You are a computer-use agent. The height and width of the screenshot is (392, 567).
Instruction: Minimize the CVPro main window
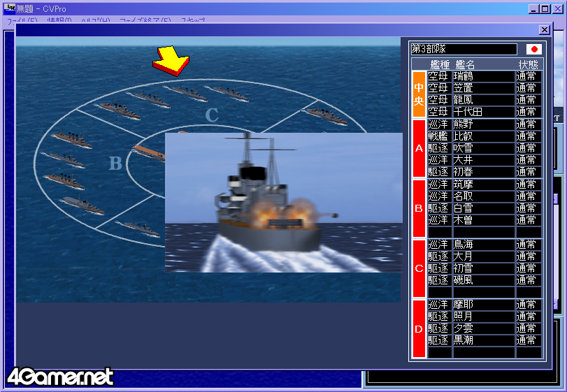[x=533, y=8]
